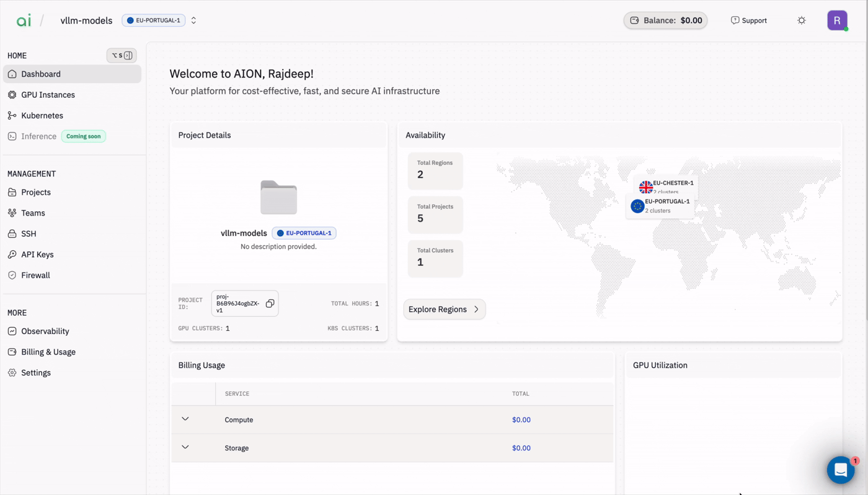
Task: Click the EU-CHESTER-1 UK flag marker
Action: tap(646, 186)
